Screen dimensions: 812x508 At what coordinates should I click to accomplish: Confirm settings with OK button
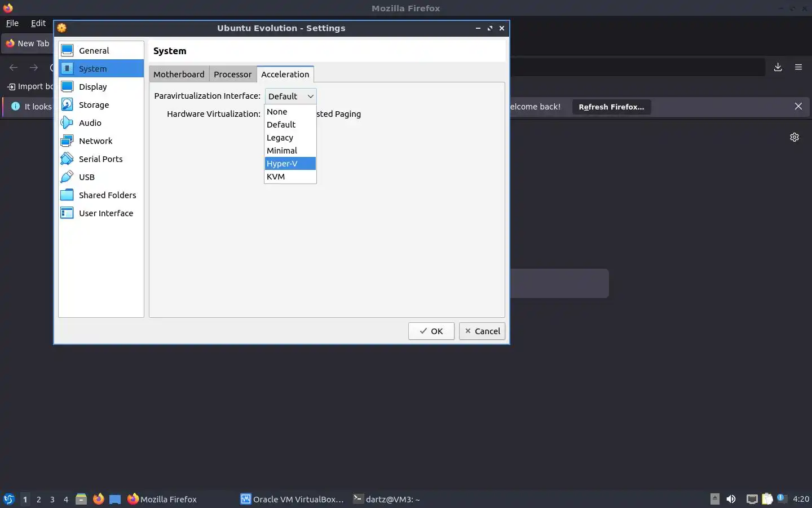click(x=431, y=331)
